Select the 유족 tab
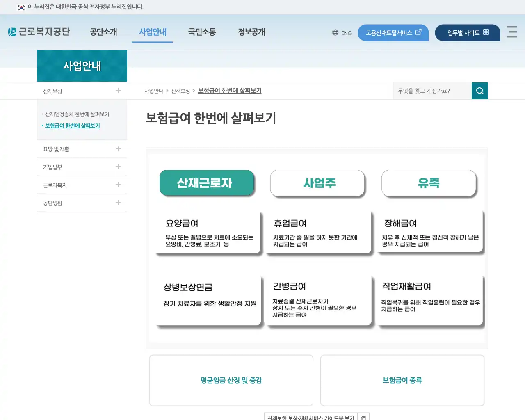This screenshot has width=525, height=420. (x=429, y=183)
